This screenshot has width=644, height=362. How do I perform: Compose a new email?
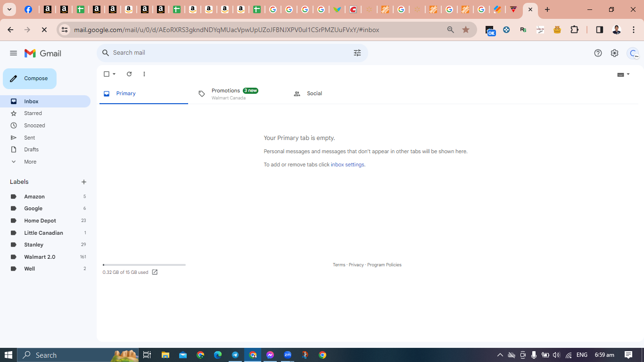pyautogui.click(x=30, y=79)
